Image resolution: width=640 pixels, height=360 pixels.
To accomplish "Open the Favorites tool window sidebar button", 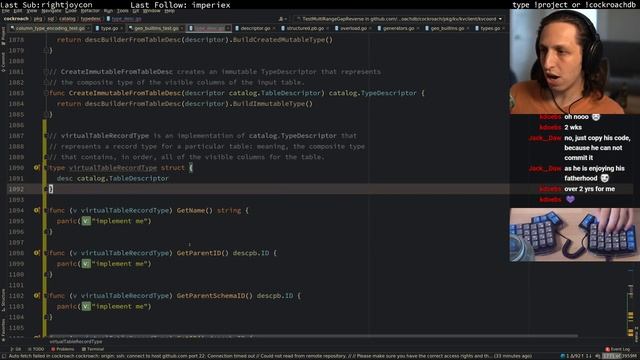I will (x=3, y=330).
